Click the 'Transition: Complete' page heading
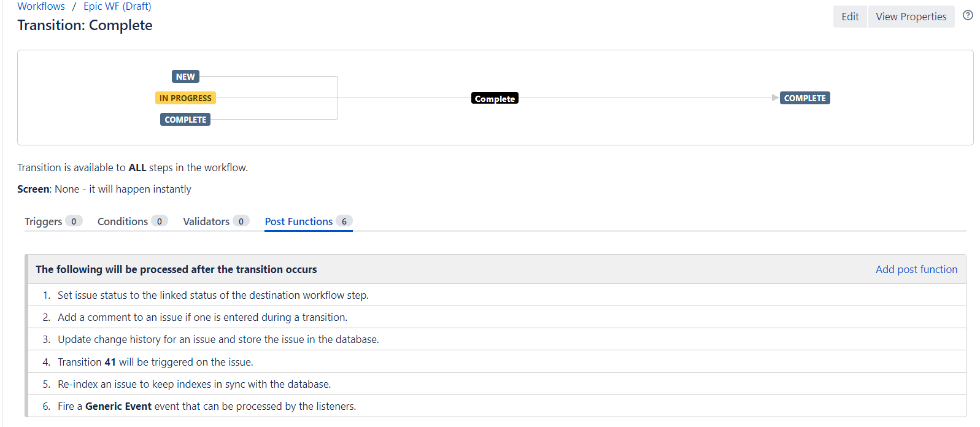The image size is (980, 427). pyautogui.click(x=85, y=25)
